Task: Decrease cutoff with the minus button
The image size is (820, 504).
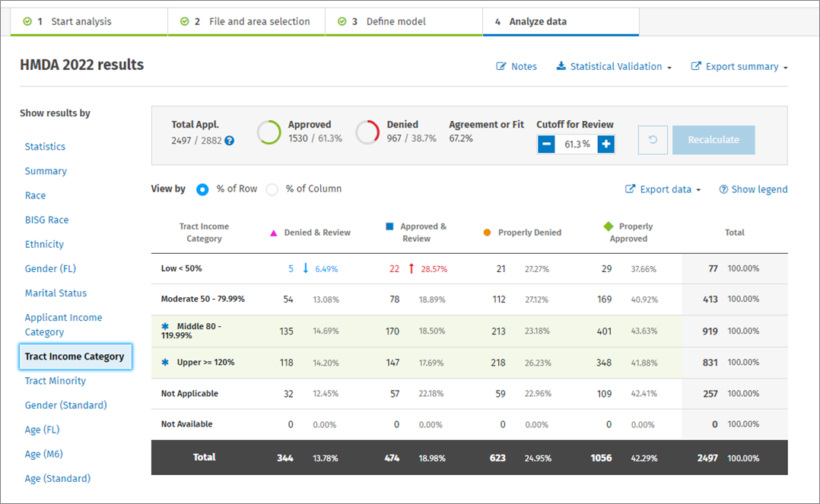Action: (546, 144)
